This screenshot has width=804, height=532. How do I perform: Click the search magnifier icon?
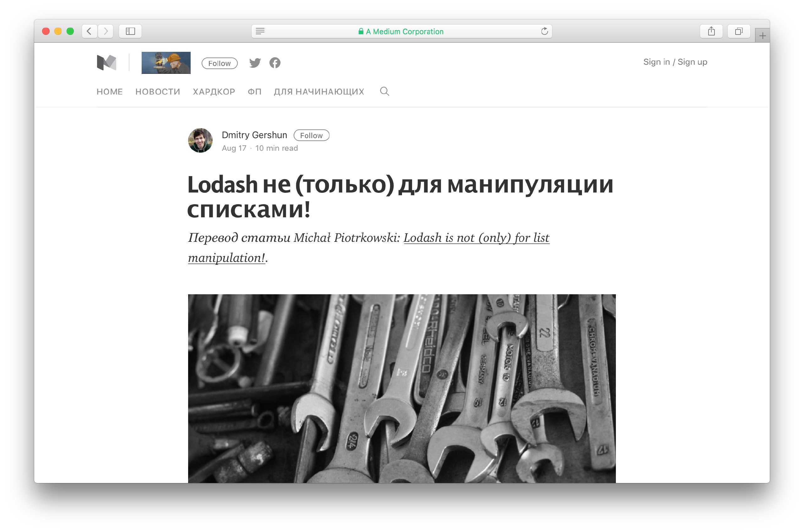384,91
